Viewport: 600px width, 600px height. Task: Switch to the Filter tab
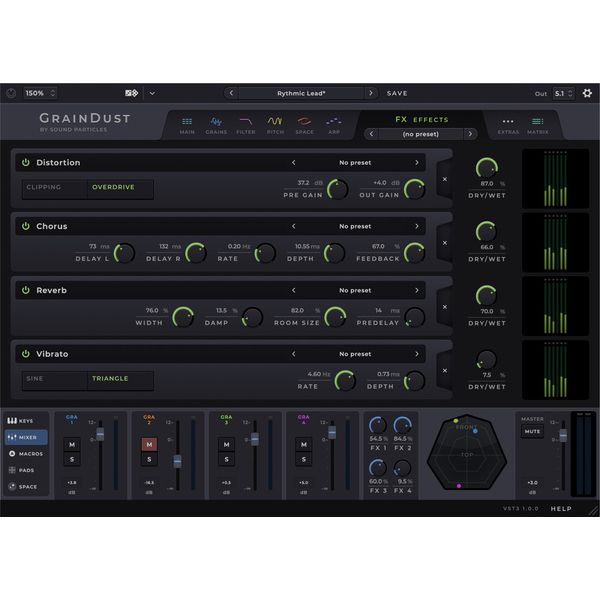[246, 126]
